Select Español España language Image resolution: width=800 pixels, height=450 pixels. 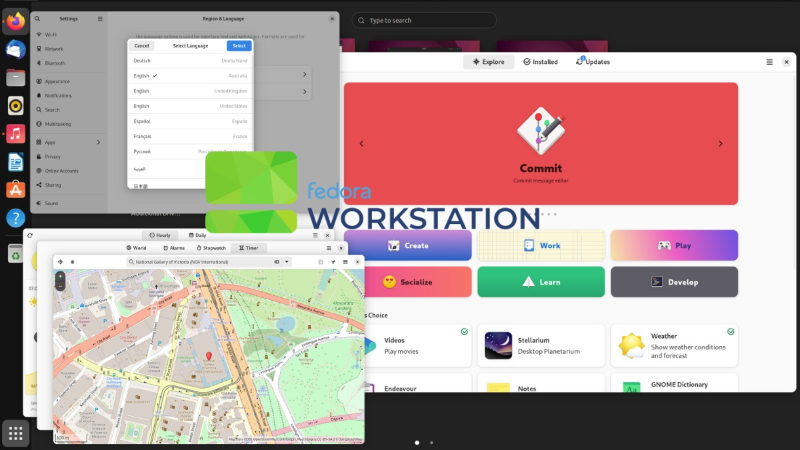pyautogui.click(x=190, y=121)
